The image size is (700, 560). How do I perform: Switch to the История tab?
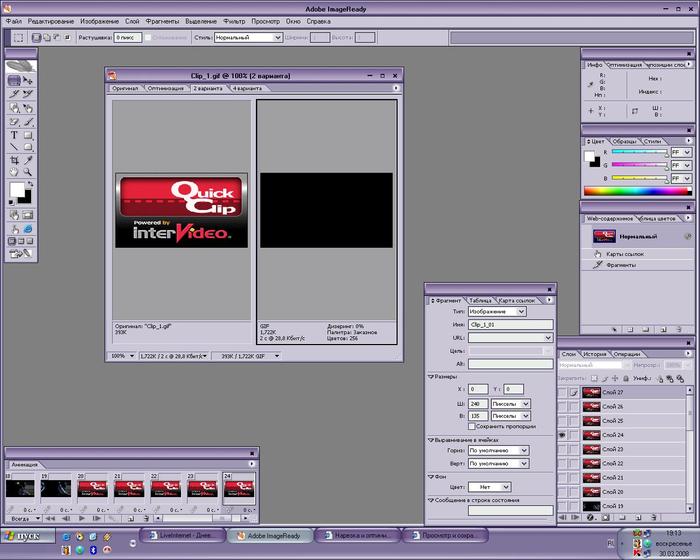pos(595,354)
